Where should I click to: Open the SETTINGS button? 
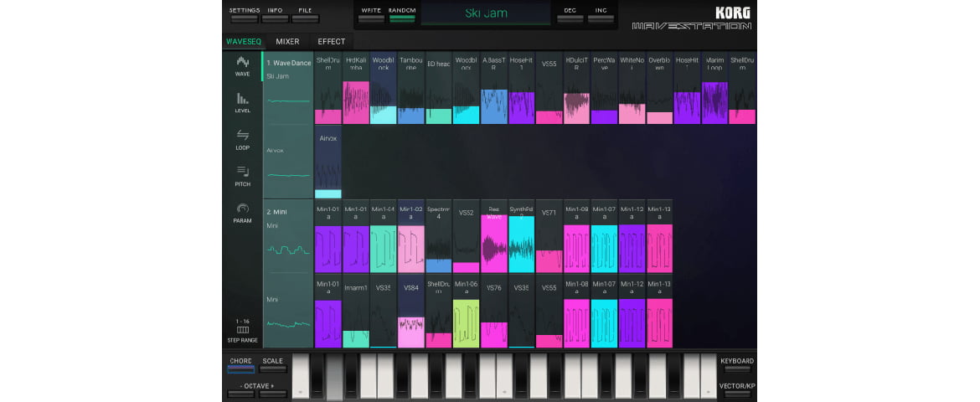pos(245,14)
